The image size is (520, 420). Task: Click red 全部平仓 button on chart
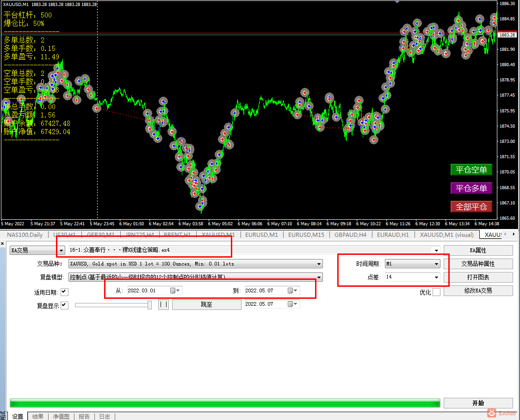pos(471,207)
